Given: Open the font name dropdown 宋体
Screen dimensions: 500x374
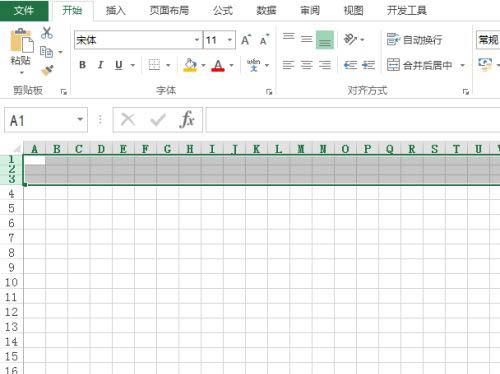Looking at the screenshot, I should 197,40.
